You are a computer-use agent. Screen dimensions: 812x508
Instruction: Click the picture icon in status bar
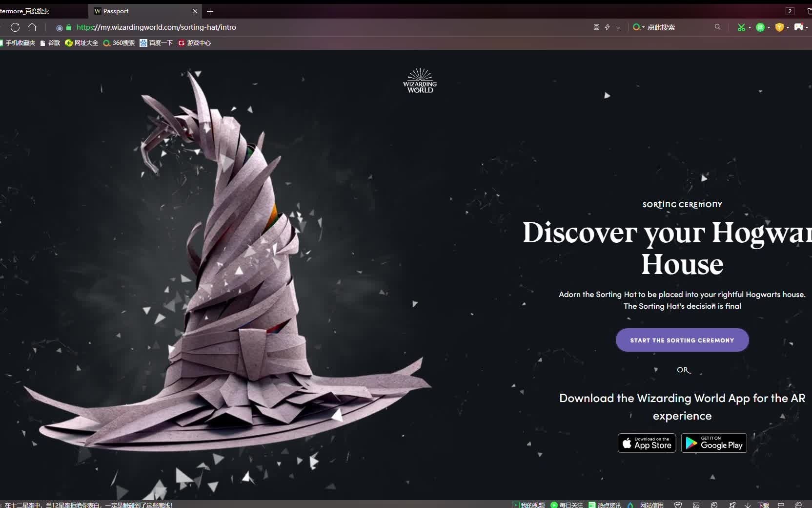(696, 505)
